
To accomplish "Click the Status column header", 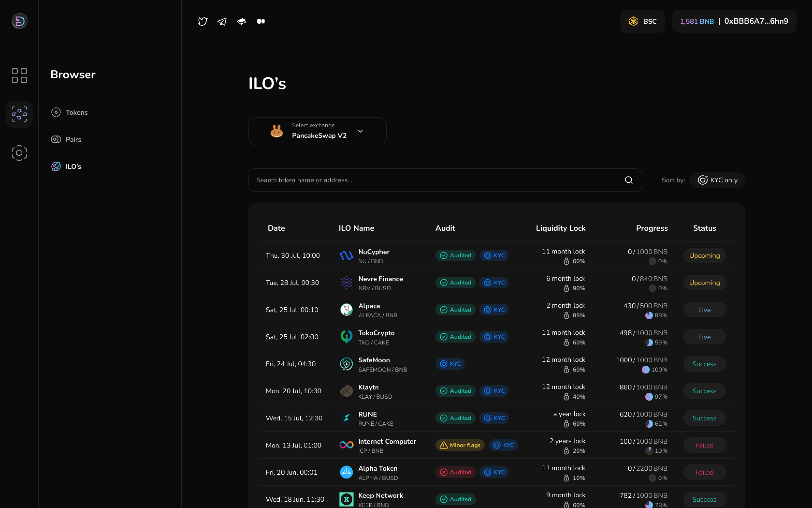I will 704,228.
